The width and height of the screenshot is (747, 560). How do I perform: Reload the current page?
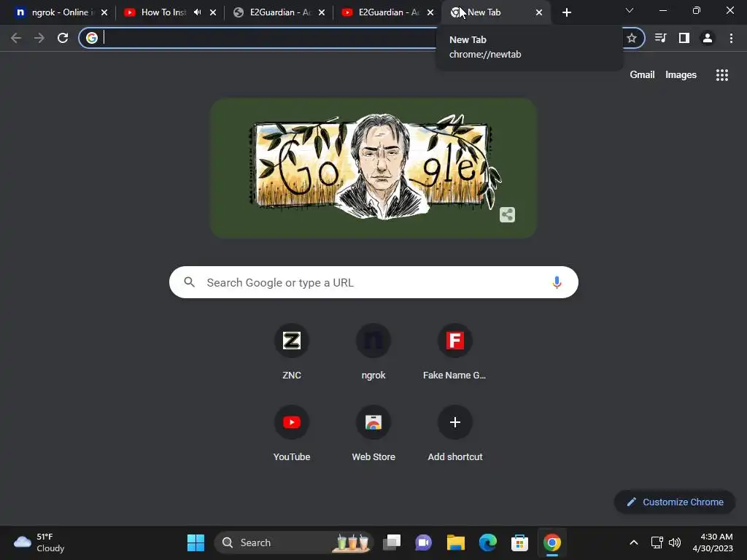pyautogui.click(x=63, y=38)
